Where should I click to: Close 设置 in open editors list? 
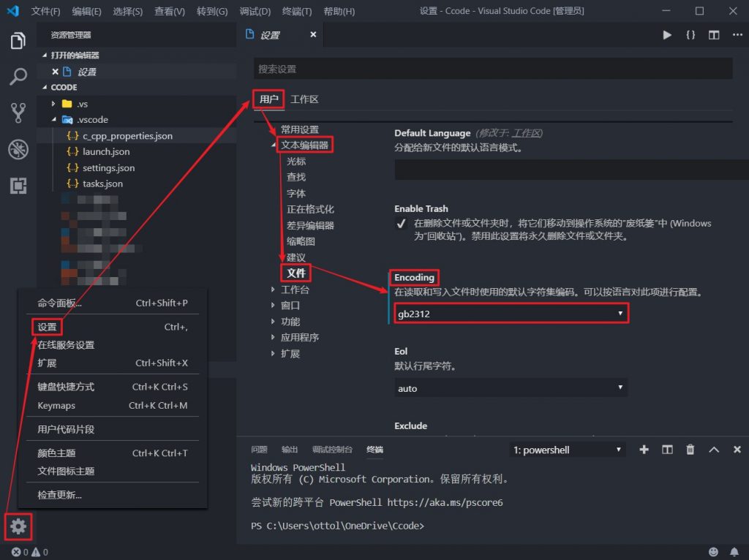(55, 72)
